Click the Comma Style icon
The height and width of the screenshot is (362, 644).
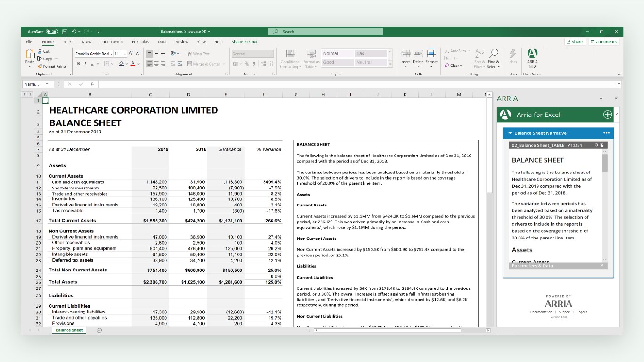click(254, 64)
